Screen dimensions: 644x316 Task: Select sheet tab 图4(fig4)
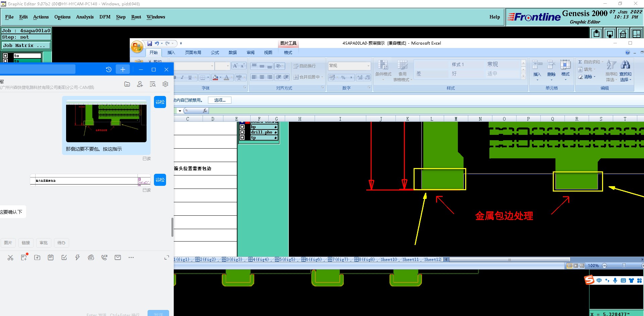259,259
